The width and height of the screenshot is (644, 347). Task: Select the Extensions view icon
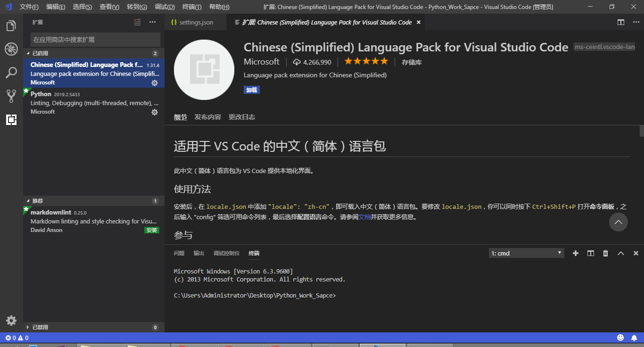click(11, 120)
